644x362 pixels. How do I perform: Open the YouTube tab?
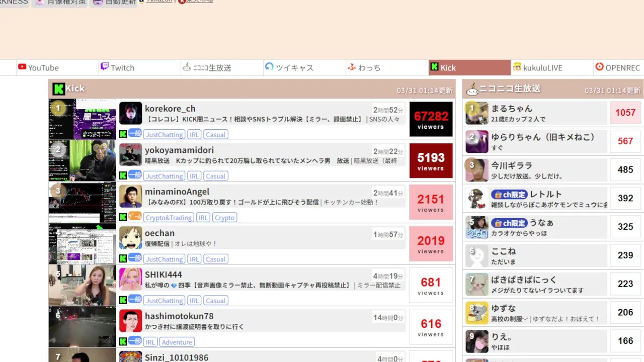click(x=57, y=67)
